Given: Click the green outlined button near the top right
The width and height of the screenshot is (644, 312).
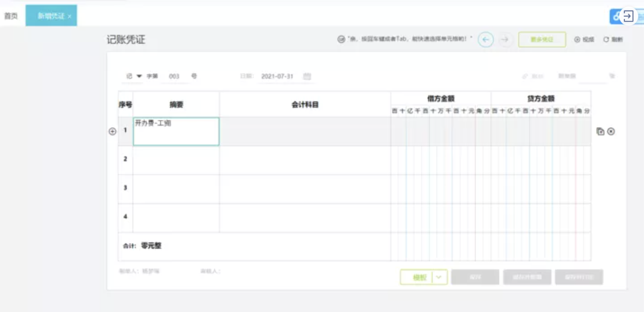Looking at the screenshot, I should point(542,39).
